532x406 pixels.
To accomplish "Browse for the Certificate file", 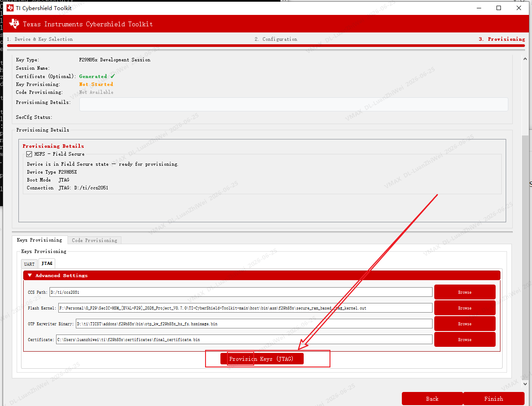I will (x=465, y=340).
